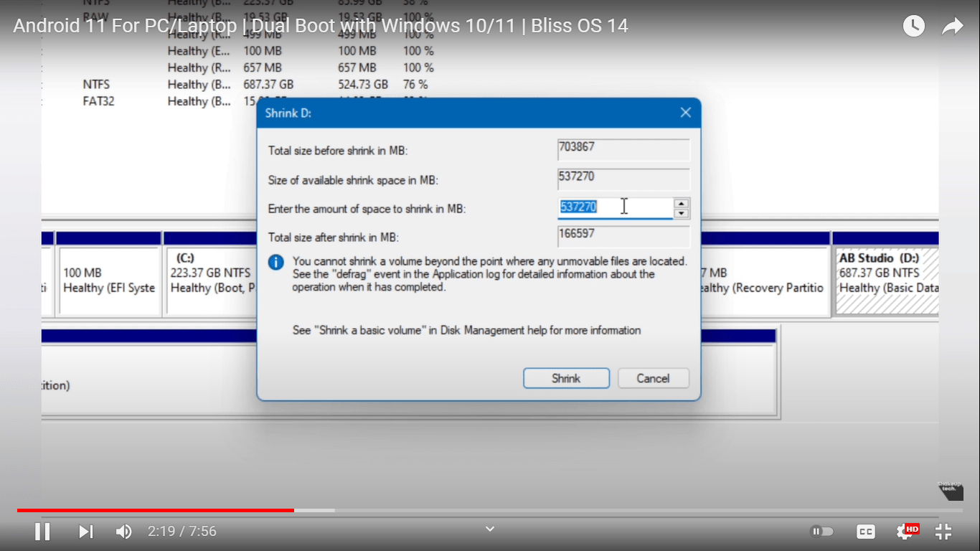
Task: Save video to Watch Later
Action: pos(913,25)
